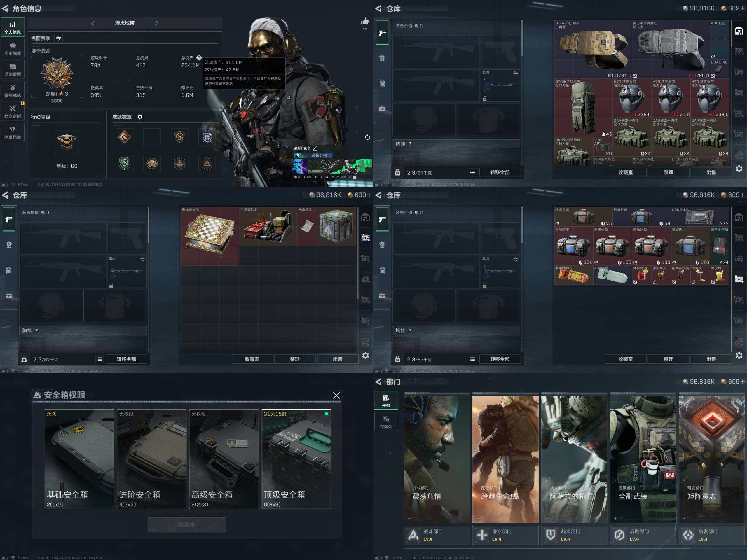The image size is (747, 560).
Task: Click the left chevron next to 烽火地带
Action: (x=92, y=23)
